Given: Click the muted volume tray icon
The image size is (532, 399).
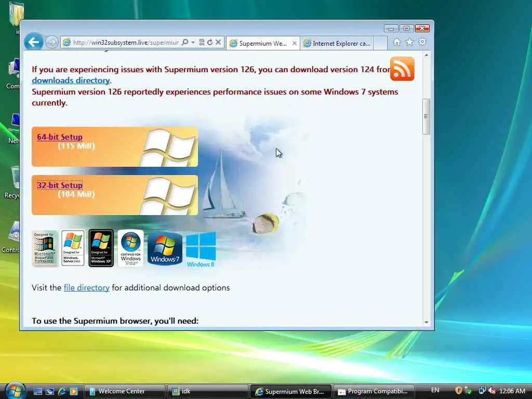Looking at the screenshot, I should (492, 391).
